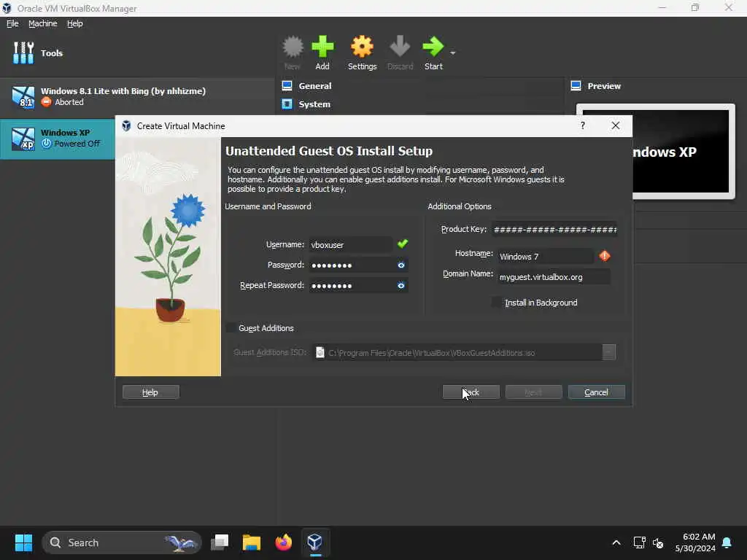
Task: Close the Create Virtual Machine dialog
Action: pyautogui.click(x=616, y=125)
